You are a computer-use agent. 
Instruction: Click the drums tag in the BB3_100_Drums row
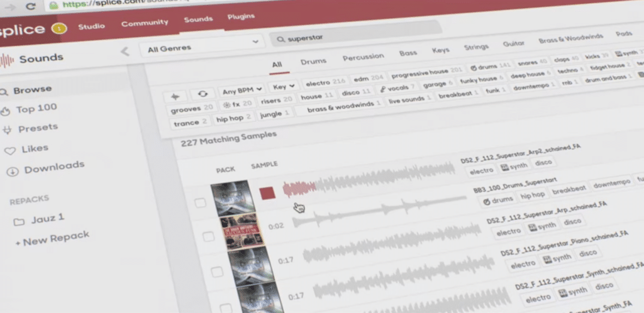pyautogui.click(x=497, y=200)
